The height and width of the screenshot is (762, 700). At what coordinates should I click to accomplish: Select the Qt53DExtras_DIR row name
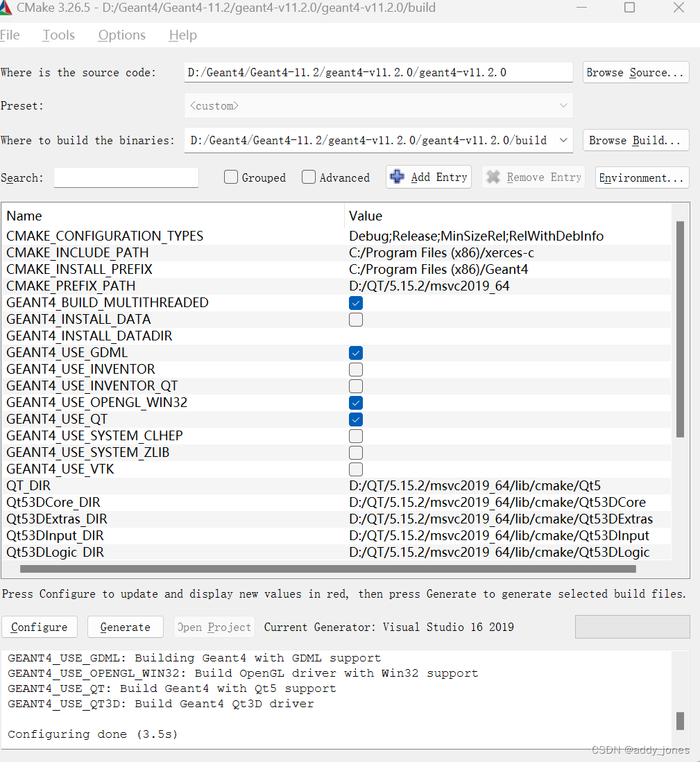point(56,519)
